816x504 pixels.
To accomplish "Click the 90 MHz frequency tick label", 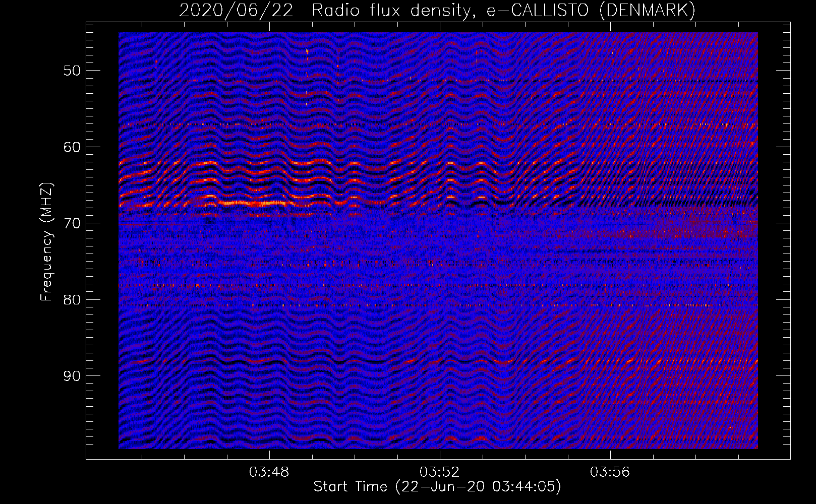I will tap(72, 376).
